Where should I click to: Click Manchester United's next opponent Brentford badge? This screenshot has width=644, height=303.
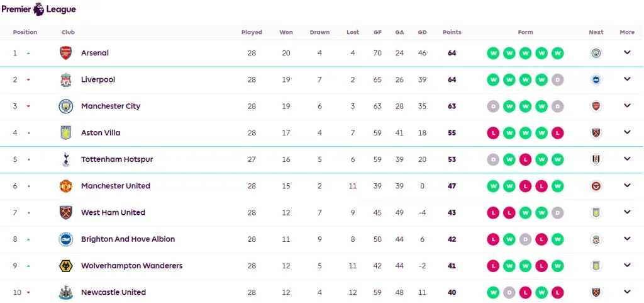pyautogui.click(x=596, y=186)
